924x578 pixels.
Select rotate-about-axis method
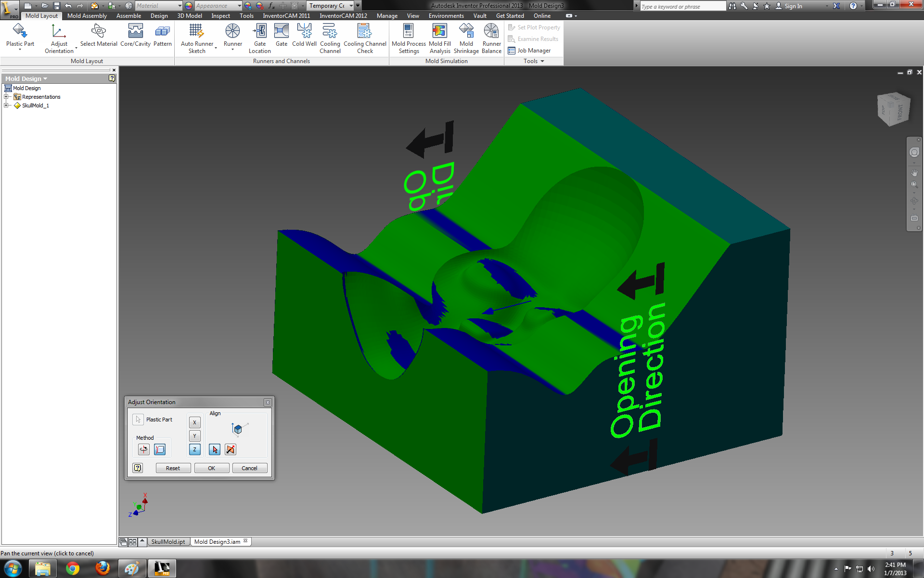143,449
